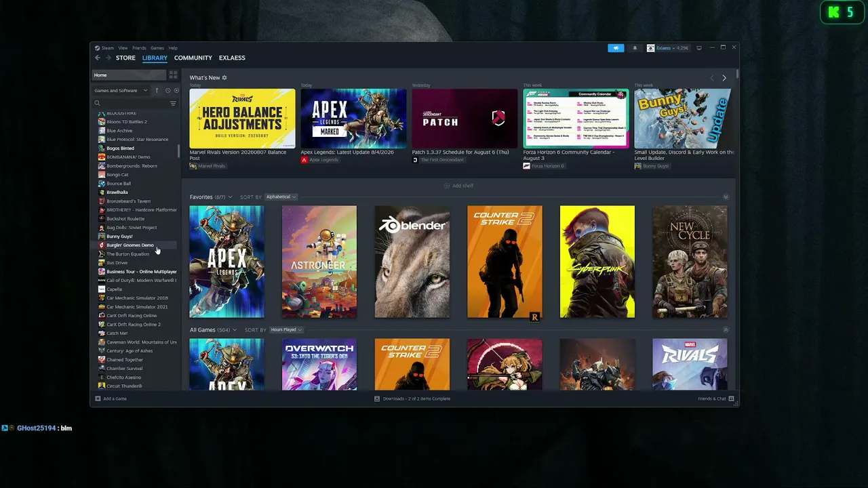Click the Brawlhalla game icon
868x488 pixels.
click(x=102, y=192)
